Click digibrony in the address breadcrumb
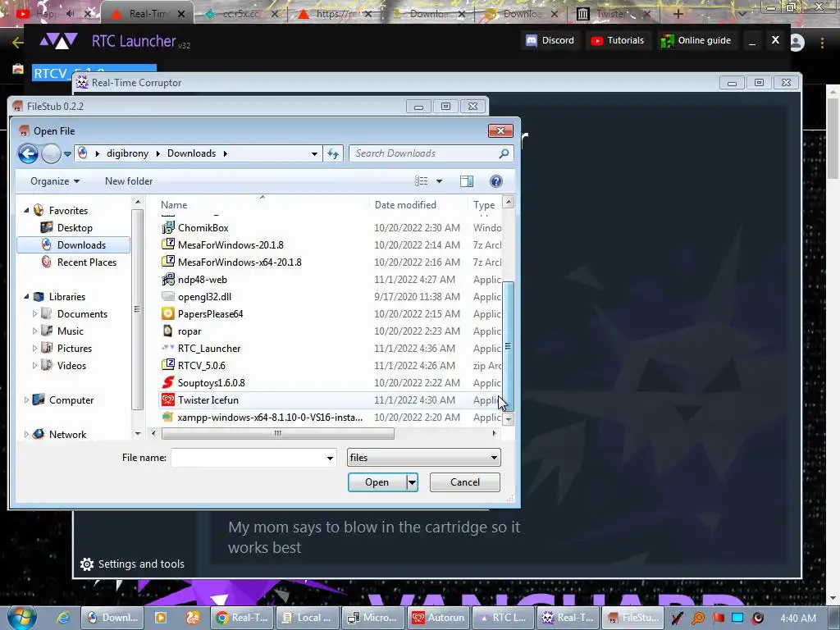 [127, 153]
